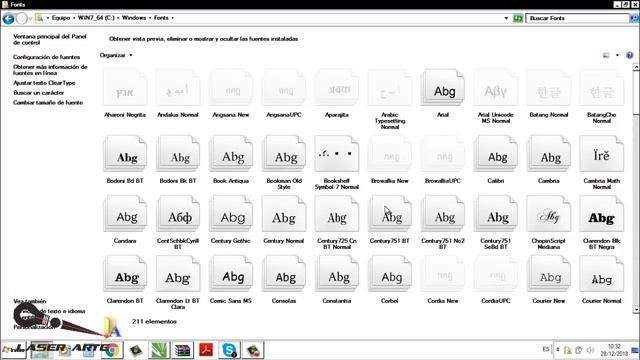This screenshot has width=640, height=360.
Task: Click the scrollbar down arrow
Action: point(636,310)
